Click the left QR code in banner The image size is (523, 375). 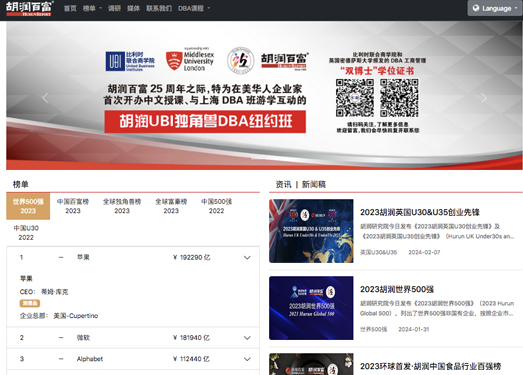[355, 98]
